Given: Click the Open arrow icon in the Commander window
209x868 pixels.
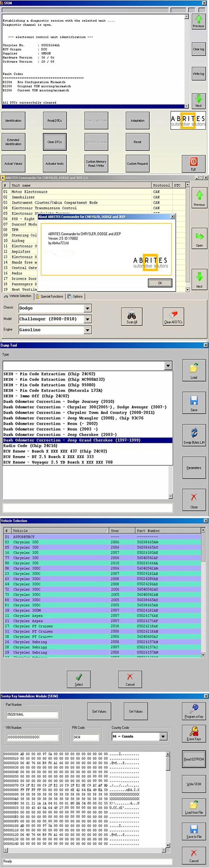Looking at the screenshot, I should point(199,239).
